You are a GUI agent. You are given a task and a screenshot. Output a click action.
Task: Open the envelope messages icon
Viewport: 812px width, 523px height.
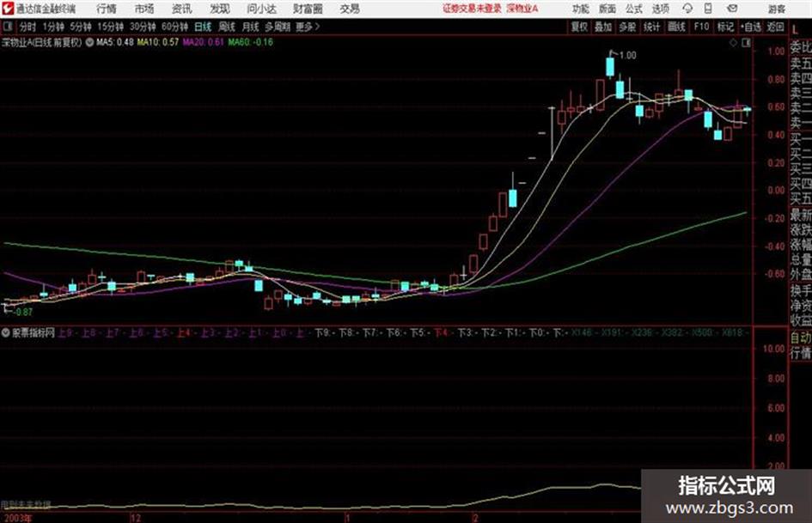coord(732,9)
